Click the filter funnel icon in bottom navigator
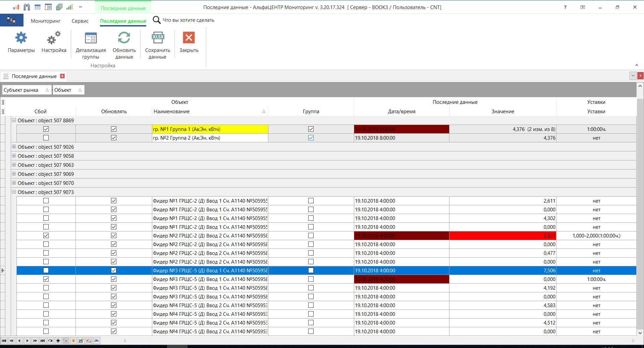Viewport: 644px width, 348px height. tap(73, 341)
